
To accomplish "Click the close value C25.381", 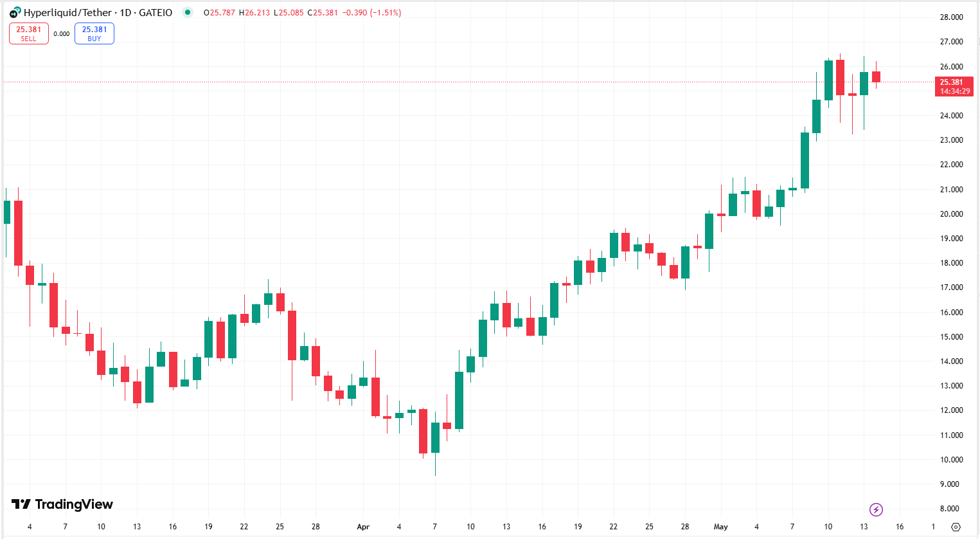I will point(323,13).
